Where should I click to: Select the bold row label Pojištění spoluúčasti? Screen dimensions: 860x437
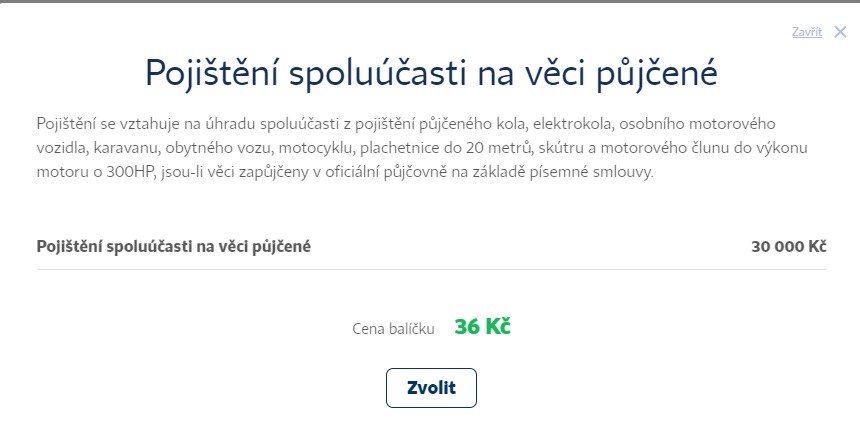(173, 247)
